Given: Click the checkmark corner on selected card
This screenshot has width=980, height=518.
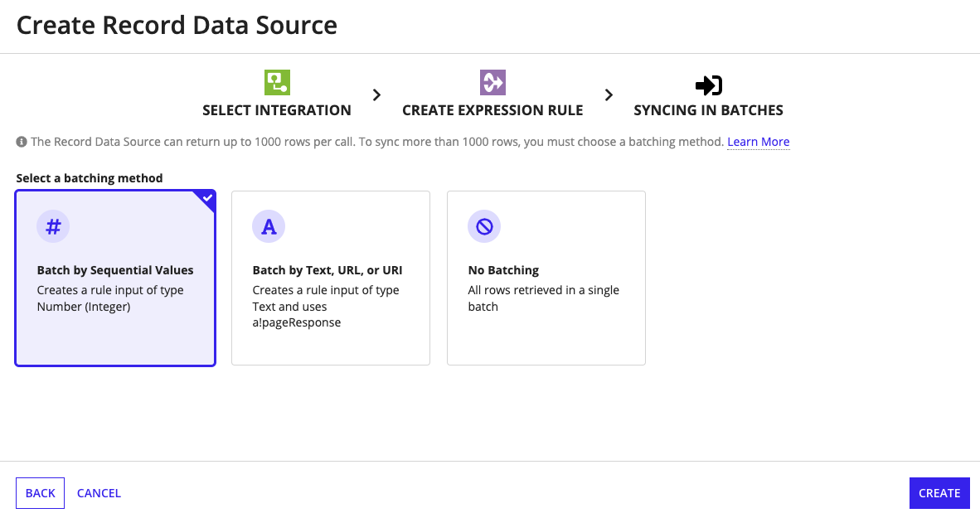Looking at the screenshot, I should coord(207,198).
